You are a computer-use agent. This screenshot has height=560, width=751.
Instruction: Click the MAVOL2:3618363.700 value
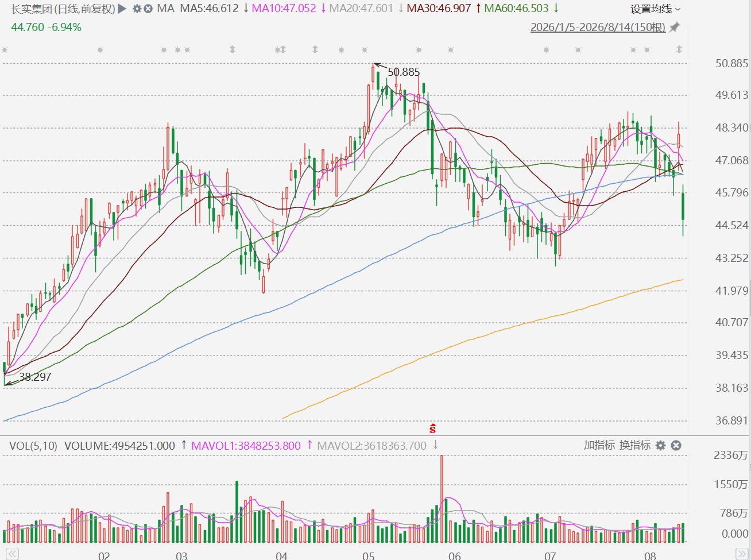pos(372,446)
